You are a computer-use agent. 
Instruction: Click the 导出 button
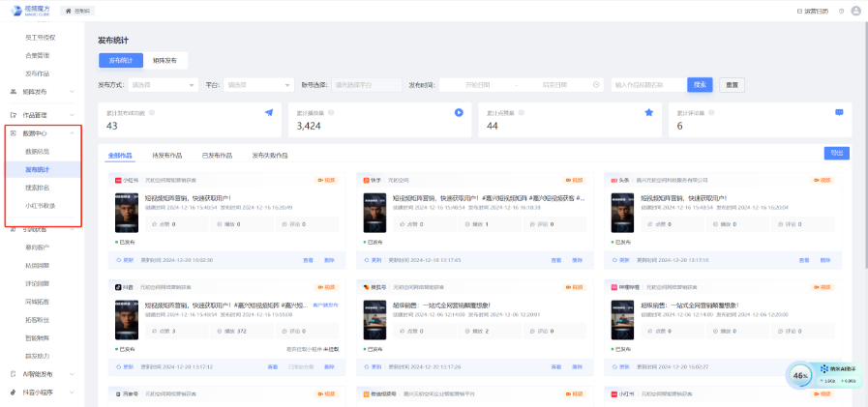[x=836, y=153]
